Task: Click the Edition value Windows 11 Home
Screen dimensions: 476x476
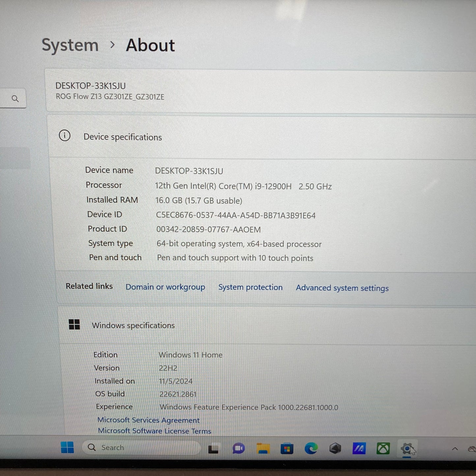Action: point(190,355)
